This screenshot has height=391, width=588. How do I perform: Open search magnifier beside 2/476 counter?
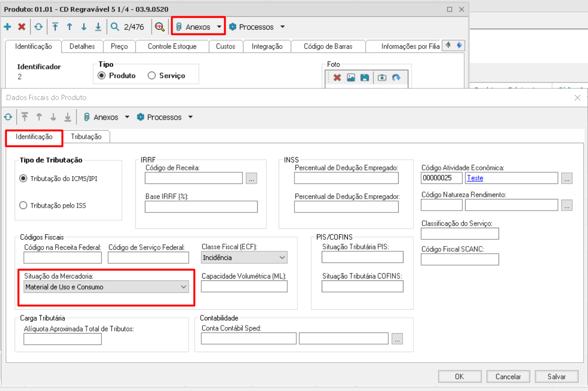click(x=115, y=27)
